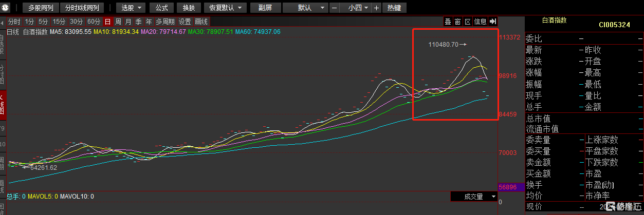Click the 热键 hotkey button

(395, 8)
